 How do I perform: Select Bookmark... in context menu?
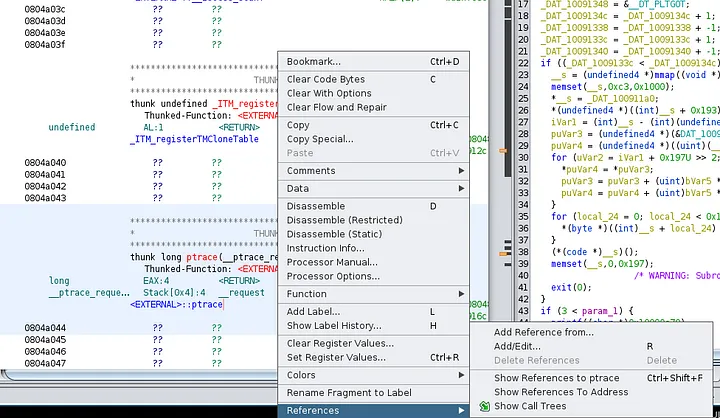(373, 62)
